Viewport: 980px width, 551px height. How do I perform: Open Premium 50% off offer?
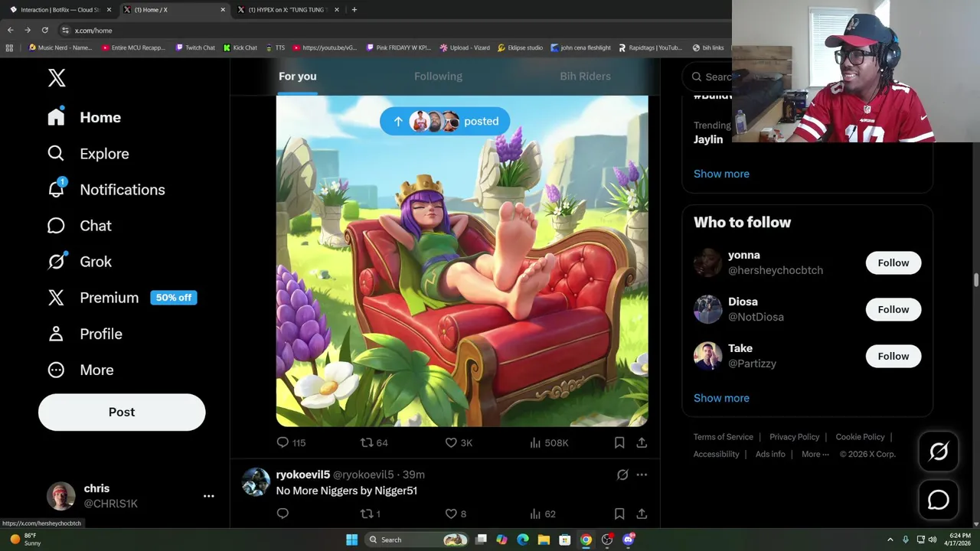pyautogui.click(x=122, y=297)
